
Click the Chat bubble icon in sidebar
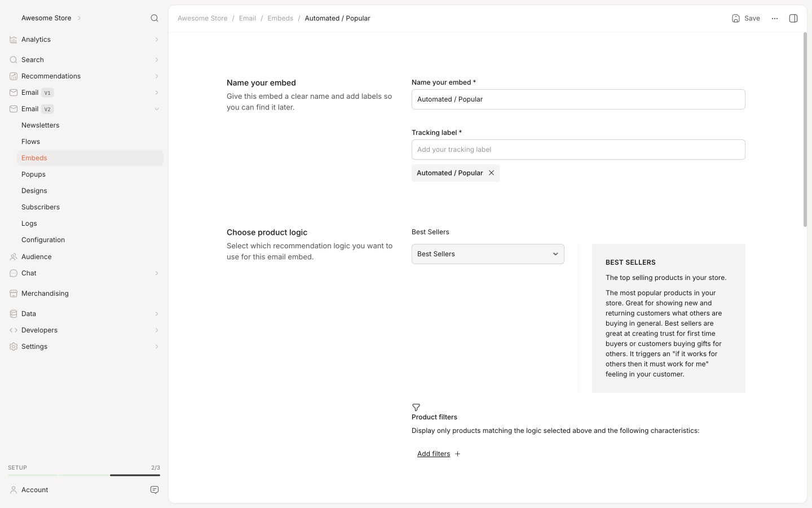coord(14,273)
